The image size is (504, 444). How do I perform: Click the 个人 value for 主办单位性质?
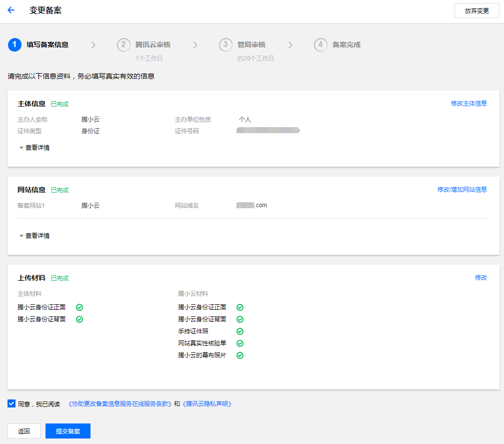coord(245,120)
